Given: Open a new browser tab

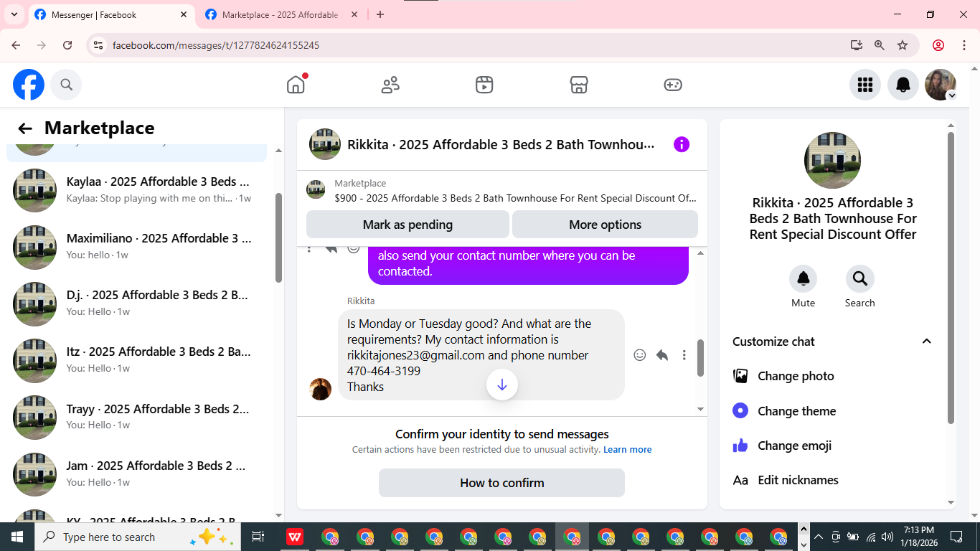Looking at the screenshot, I should tap(380, 14).
